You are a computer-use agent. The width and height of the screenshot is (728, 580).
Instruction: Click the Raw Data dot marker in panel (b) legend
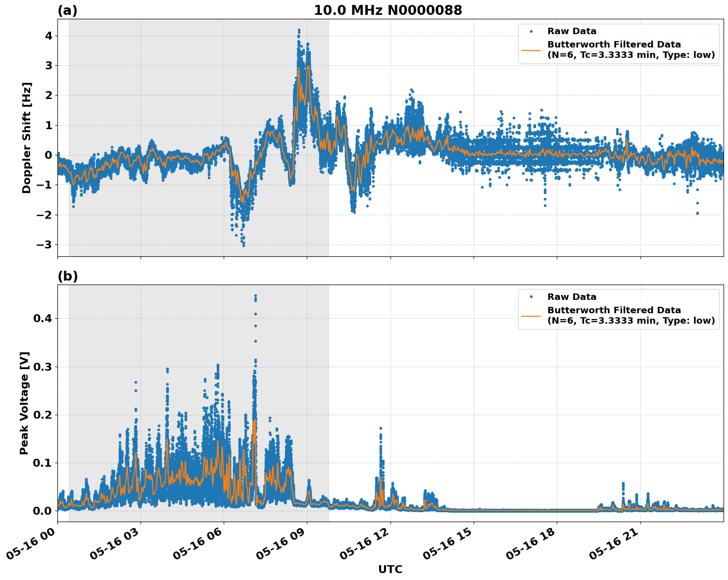[532, 295]
